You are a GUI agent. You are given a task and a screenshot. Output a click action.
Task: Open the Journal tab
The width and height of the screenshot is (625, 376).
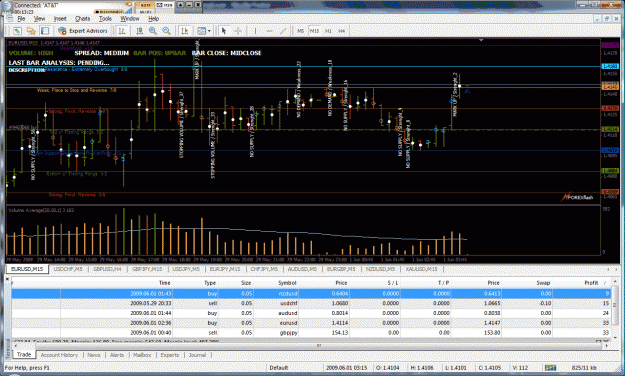(197, 355)
